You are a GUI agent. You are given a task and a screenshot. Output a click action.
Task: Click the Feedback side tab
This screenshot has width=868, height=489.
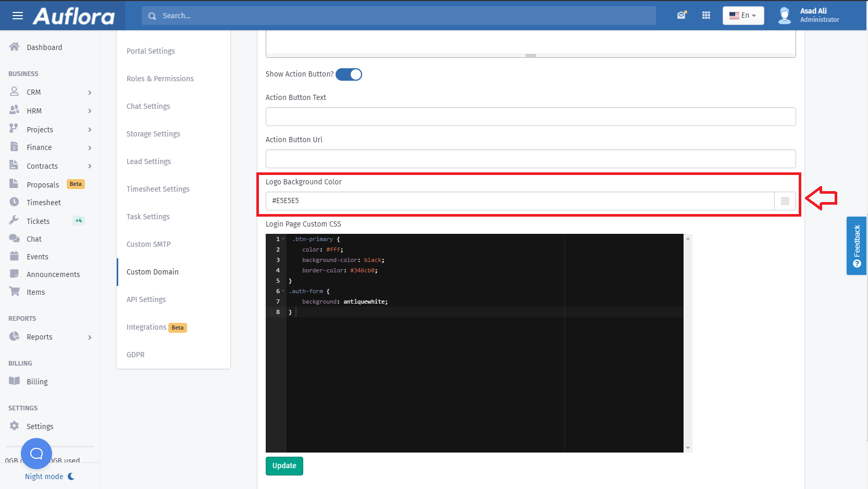[x=857, y=245]
